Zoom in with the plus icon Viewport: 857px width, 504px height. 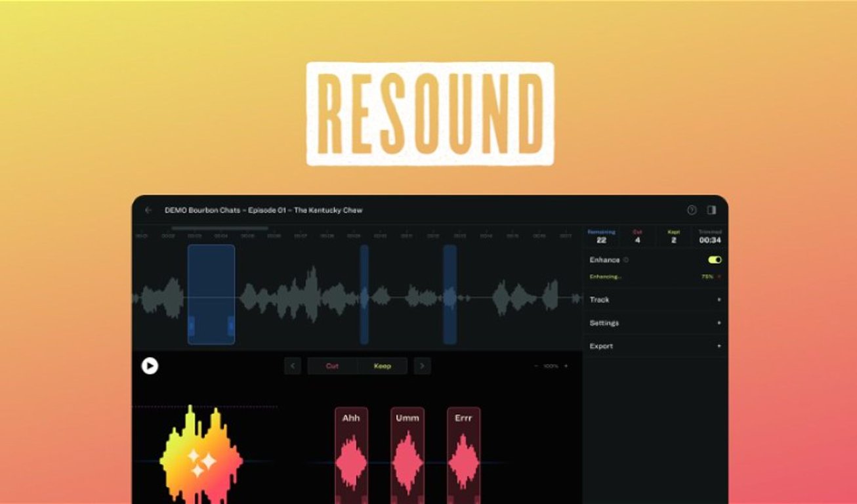pos(566,366)
